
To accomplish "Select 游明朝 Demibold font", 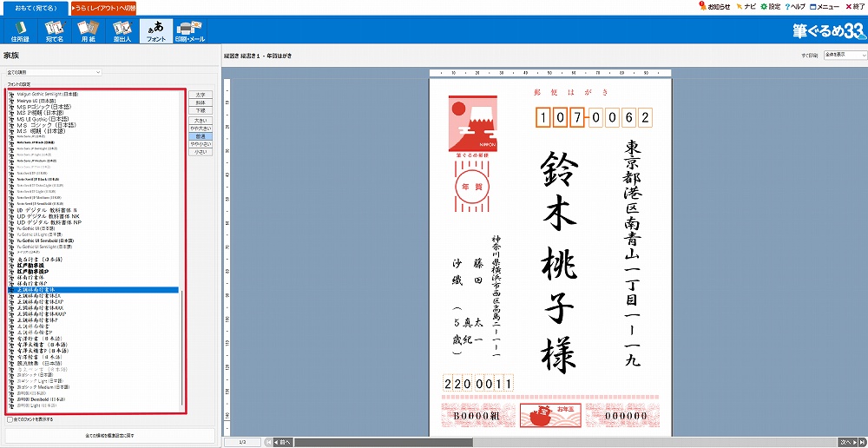I will click(42, 399).
